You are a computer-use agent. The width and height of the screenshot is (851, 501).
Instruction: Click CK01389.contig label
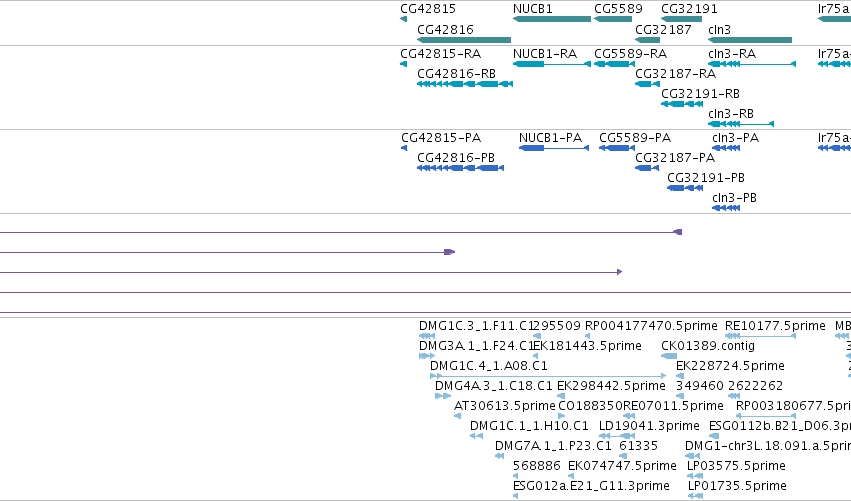point(708,346)
